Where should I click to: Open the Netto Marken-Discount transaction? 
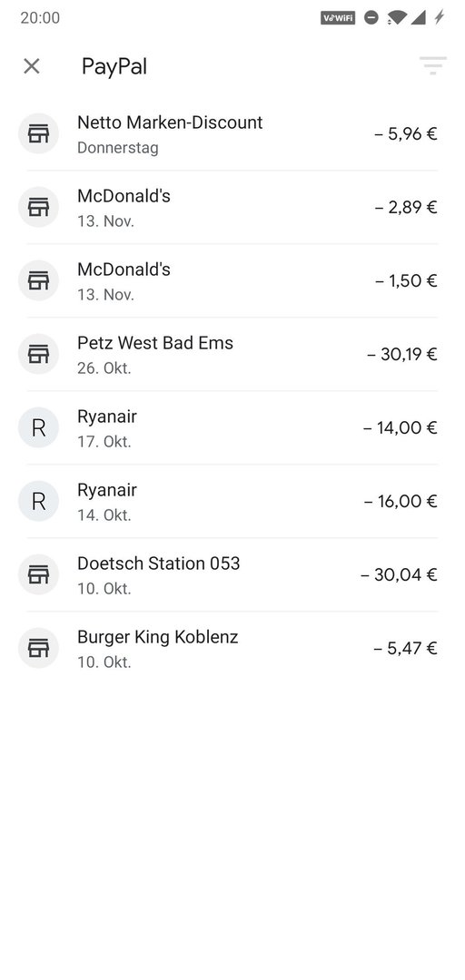point(232,133)
